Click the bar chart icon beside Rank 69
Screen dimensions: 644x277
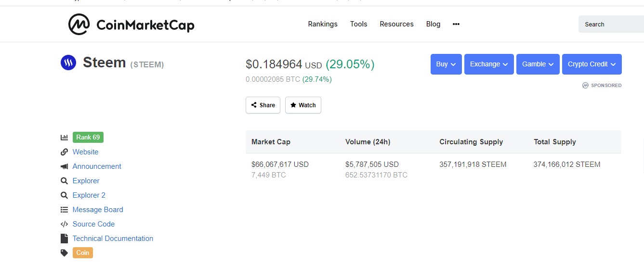tap(64, 138)
